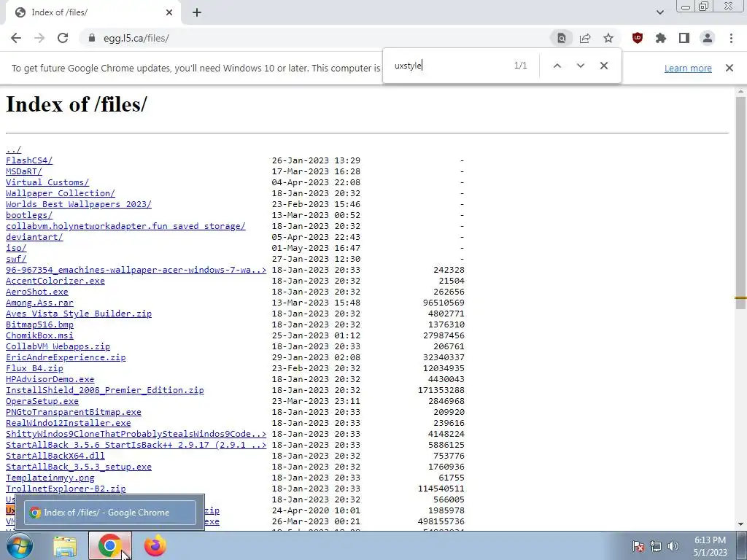747x560 pixels.
Task: Download EricAndreExperience.zip
Action: [66, 357]
